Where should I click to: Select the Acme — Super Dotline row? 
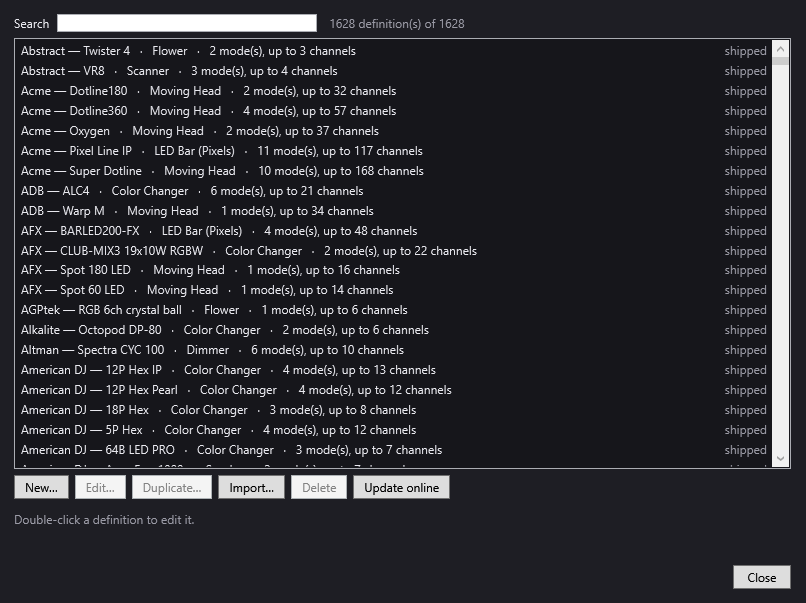(393, 171)
